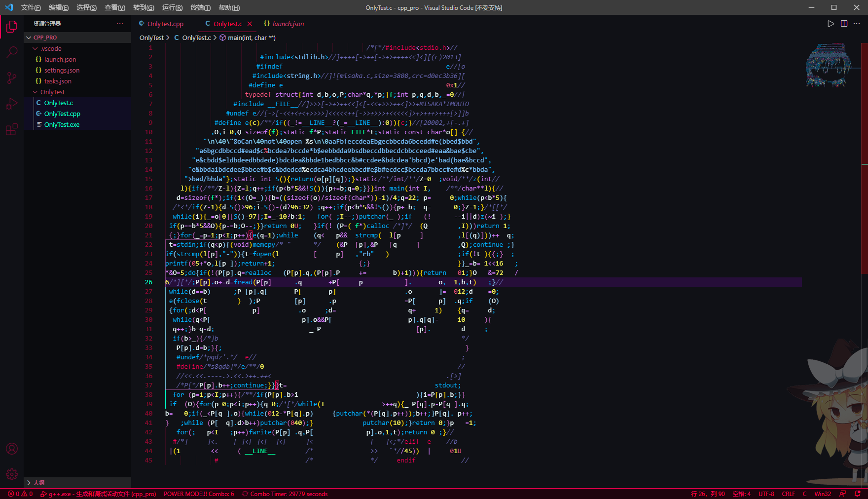
Task: Click line number 26 in the gutter
Action: 148,282
